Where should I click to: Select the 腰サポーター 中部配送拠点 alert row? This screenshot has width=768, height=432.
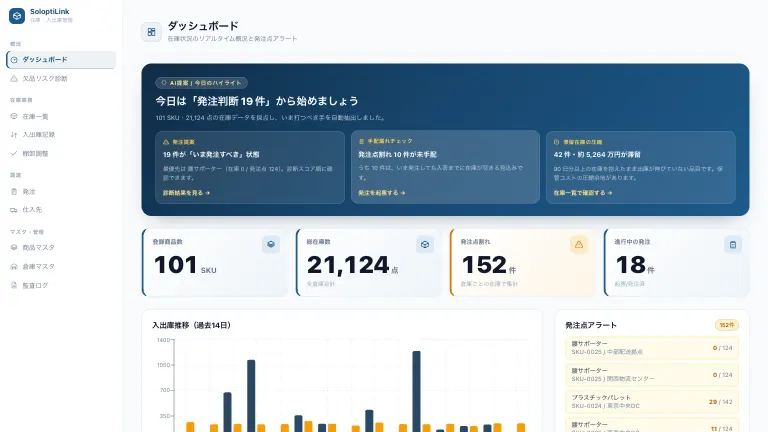tap(652, 348)
